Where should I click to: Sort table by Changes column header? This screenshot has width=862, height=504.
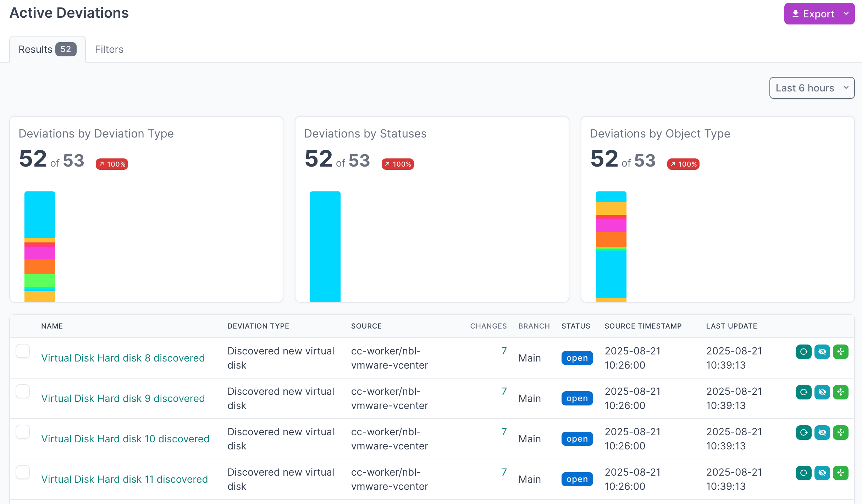tap(488, 326)
